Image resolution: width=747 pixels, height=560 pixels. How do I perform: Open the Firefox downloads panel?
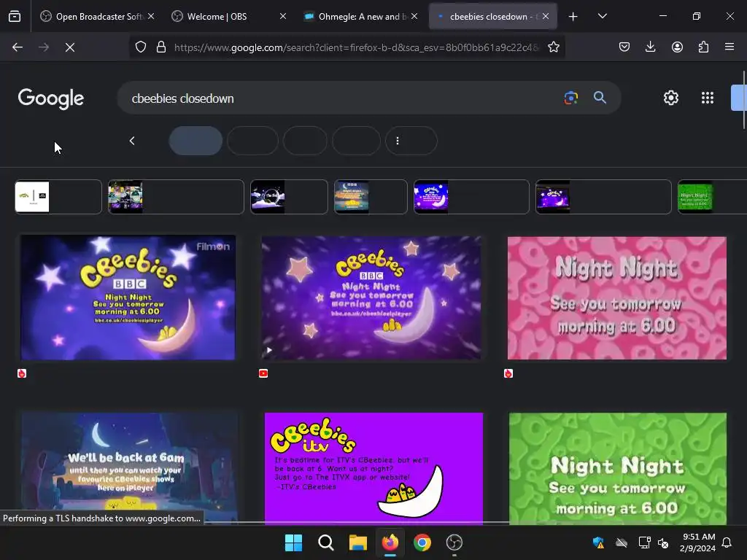(x=650, y=47)
